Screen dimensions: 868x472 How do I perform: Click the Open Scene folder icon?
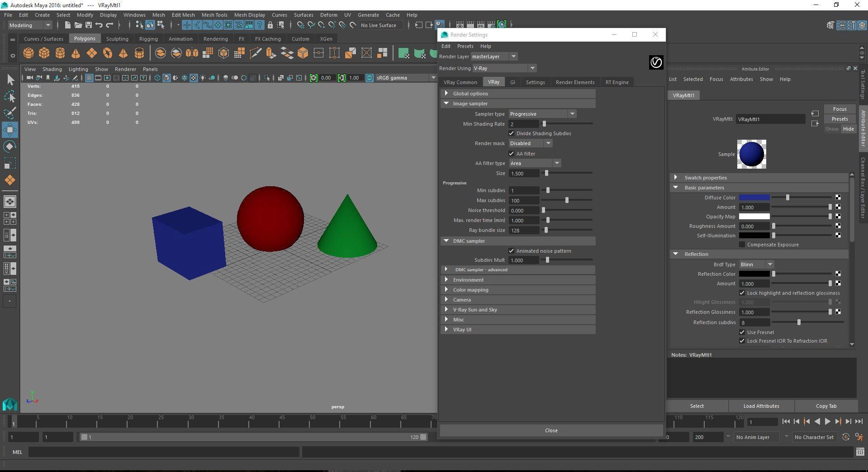point(78,25)
